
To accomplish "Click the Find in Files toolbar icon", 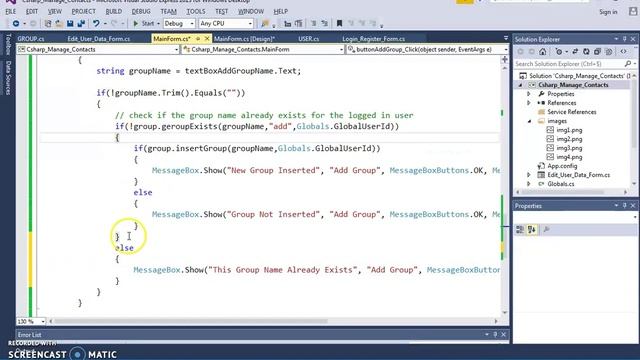I will (x=265, y=24).
